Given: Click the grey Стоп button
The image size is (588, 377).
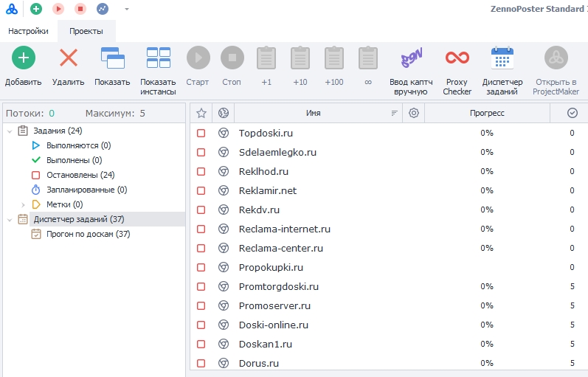Looking at the screenshot, I should (x=232, y=58).
